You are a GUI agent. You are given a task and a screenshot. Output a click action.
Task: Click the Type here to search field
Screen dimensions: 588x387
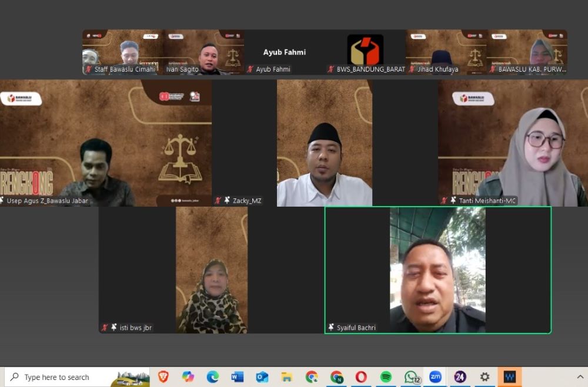pos(65,377)
